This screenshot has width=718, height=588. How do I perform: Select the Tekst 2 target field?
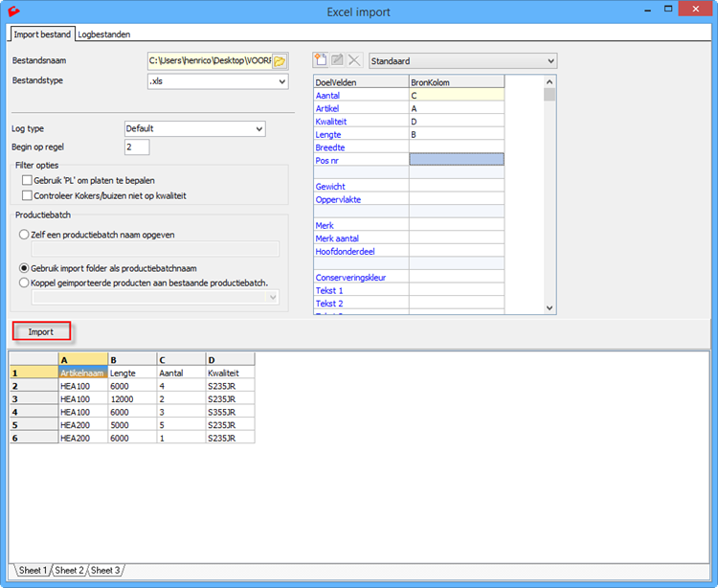point(361,304)
